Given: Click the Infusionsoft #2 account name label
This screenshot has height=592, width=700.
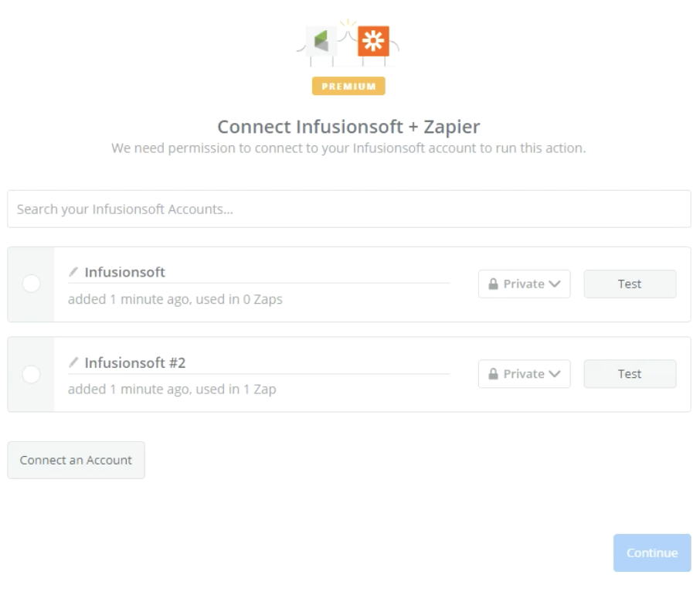Looking at the screenshot, I should pyautogui.click(x=135, y=362).
